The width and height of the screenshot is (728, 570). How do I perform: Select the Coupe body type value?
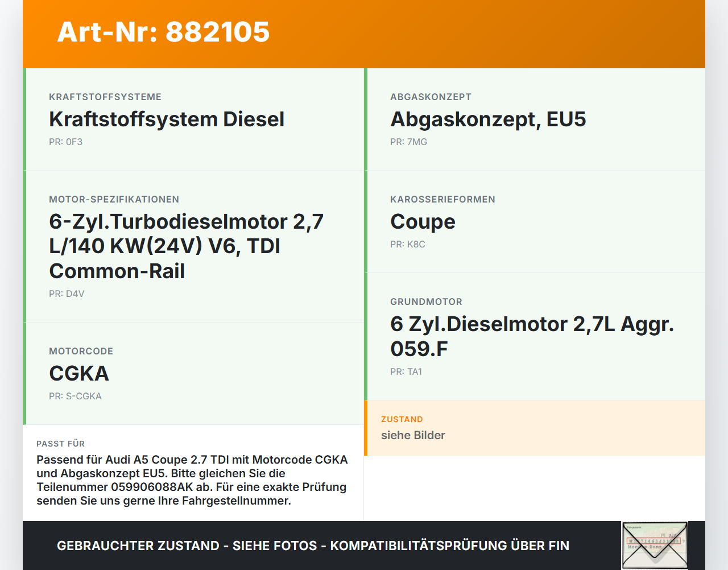[x=423, y=222]
